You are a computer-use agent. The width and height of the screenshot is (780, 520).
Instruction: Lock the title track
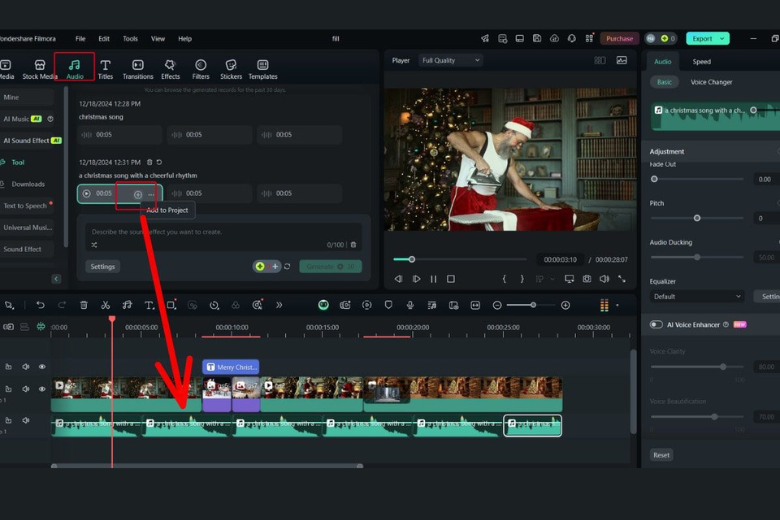(8, 367)
